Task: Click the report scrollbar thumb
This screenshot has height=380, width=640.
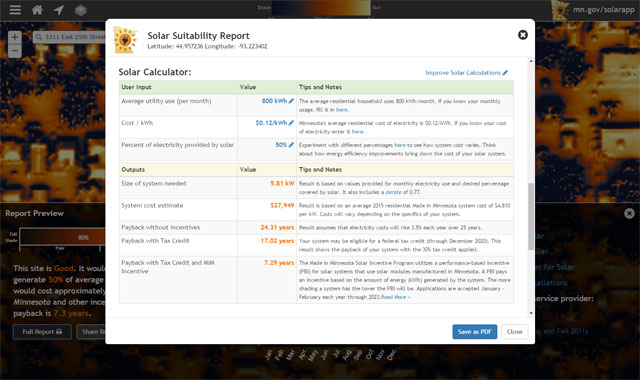Action: pos(531,216)
